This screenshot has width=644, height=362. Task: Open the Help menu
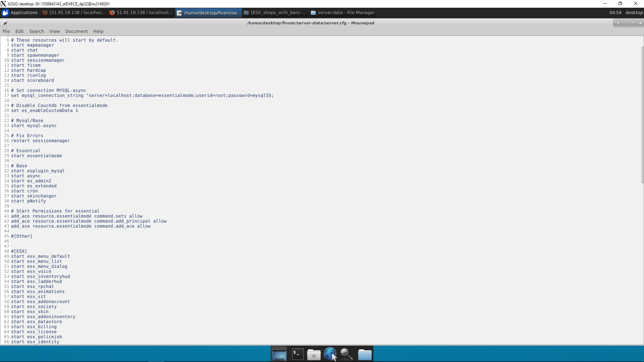(98, 31)
